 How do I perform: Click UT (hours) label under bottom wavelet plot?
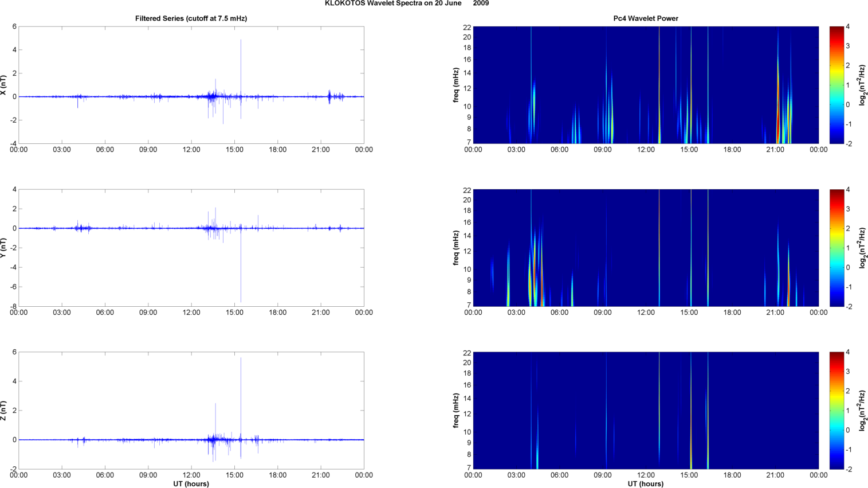[646, 484]
